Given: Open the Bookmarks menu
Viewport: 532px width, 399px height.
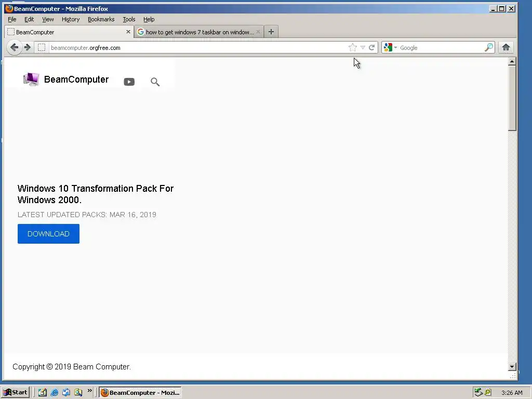Looking at the screenshot, I should click(101, 19).
